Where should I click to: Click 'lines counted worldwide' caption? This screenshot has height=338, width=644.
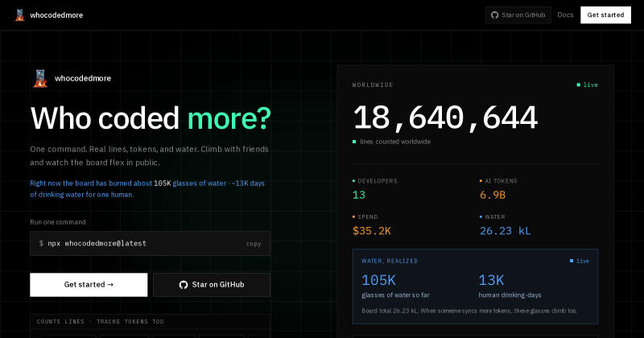395,142
